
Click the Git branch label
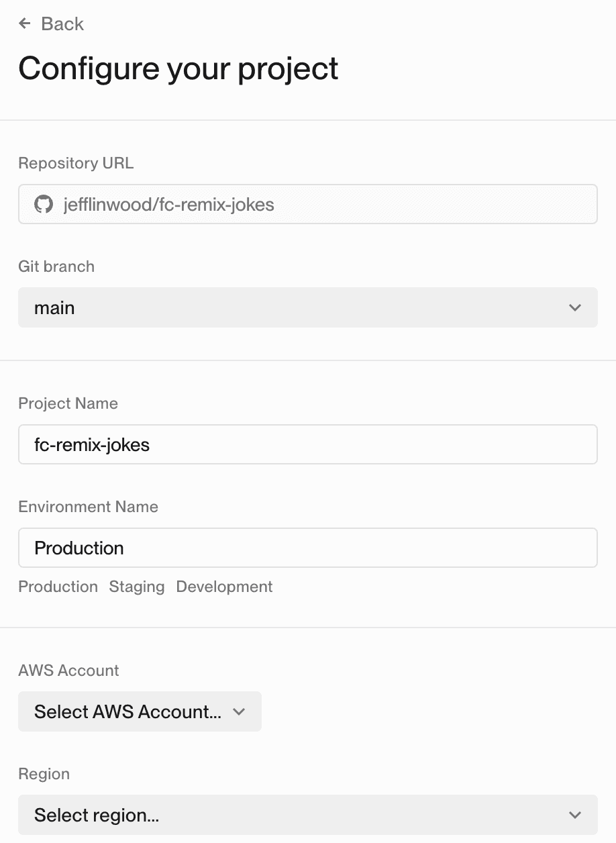pos(56,266)
